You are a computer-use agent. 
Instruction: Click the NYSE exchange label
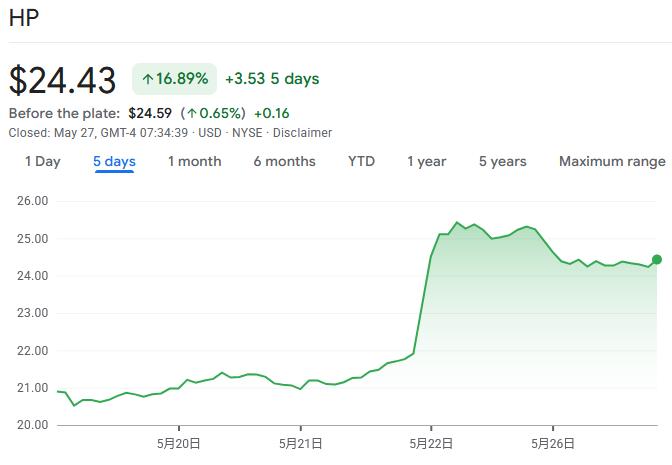point(247,133)
